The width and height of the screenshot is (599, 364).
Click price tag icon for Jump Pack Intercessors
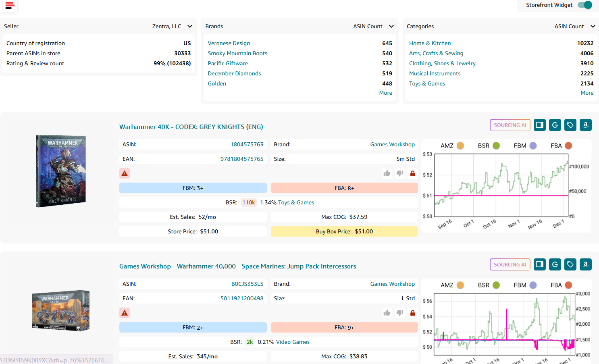570,264
